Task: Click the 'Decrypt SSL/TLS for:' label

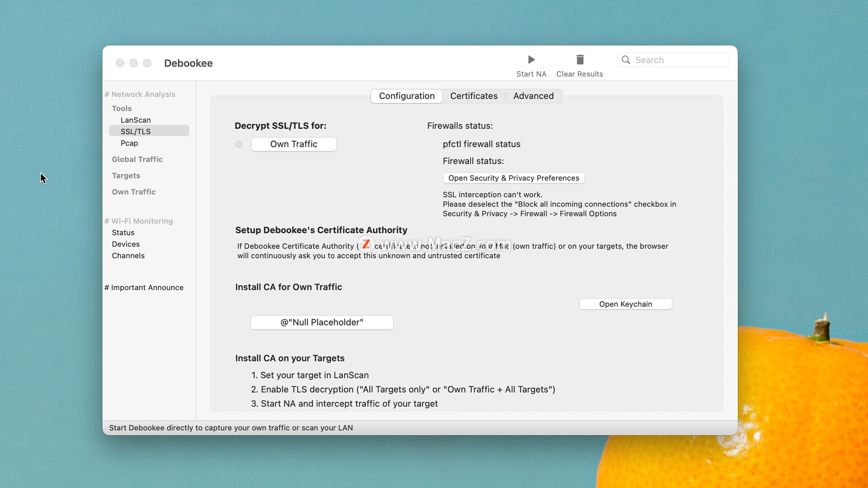Action: pyautogui.click(x=280, y=126)
